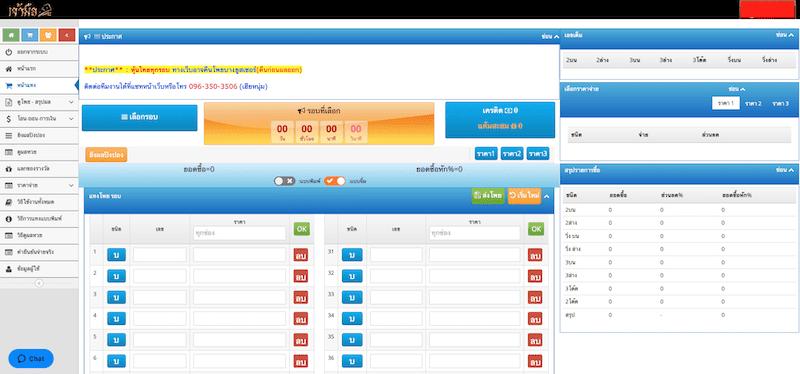Collapse the bet slip panel chevron
The image size is (800, 374).
pos(546,196)
